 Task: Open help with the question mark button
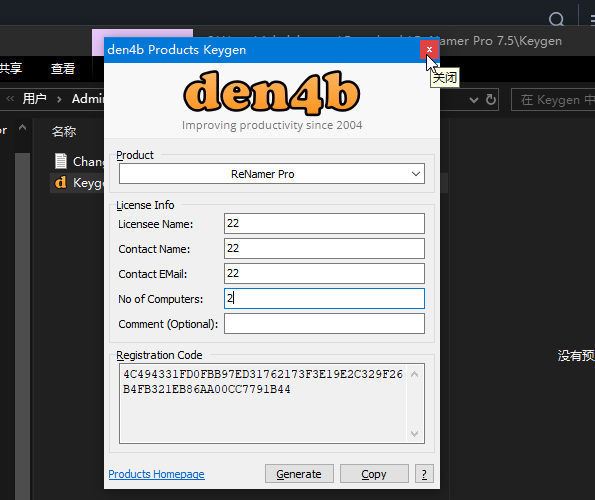coord(424,474)
